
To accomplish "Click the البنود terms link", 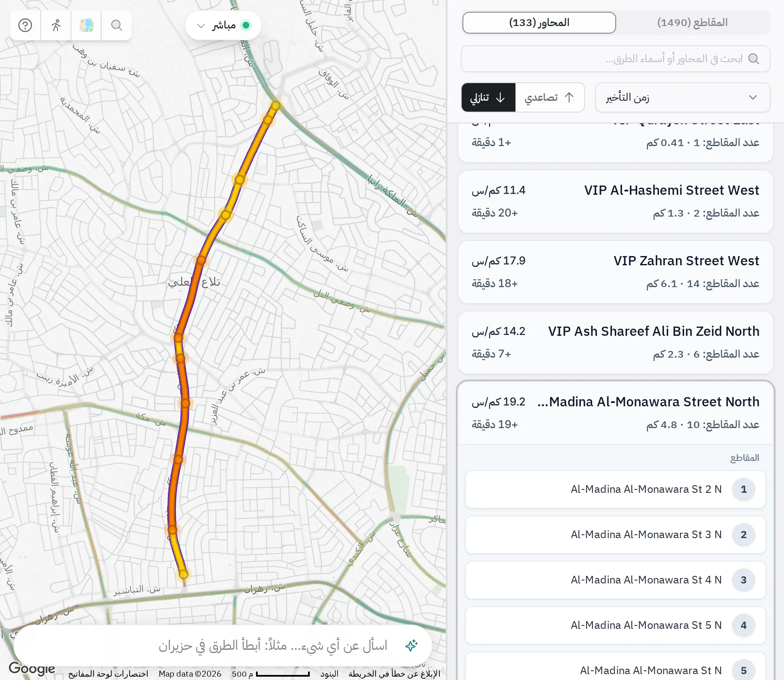I will [x=329, y=674].
